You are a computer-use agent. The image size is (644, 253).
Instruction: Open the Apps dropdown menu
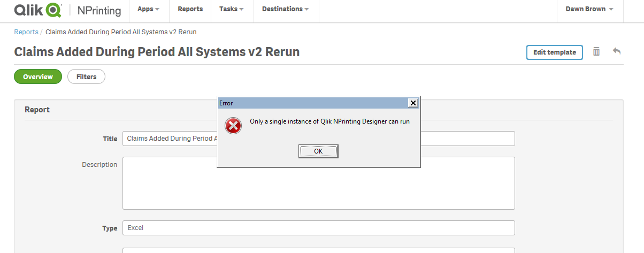tap(148, 9)
